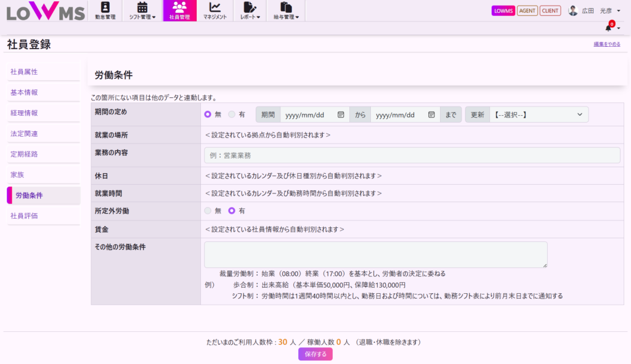Expand the シフト管理 menu
The image size is (631, 364).
point(142,10)
